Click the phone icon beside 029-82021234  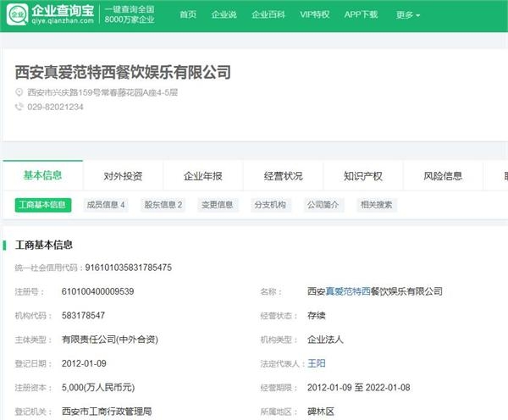(x=19, y=107)
